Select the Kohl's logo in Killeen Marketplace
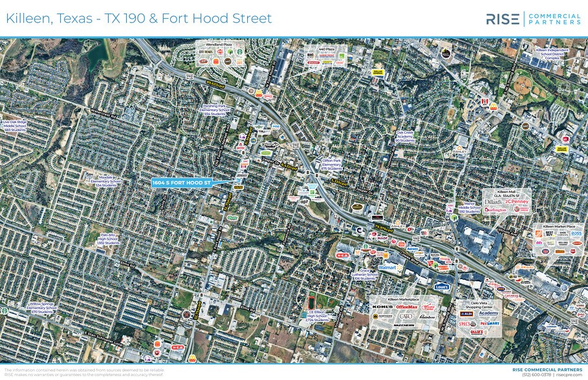The height and width of the screenshot is (380, 588). (382, 307)
